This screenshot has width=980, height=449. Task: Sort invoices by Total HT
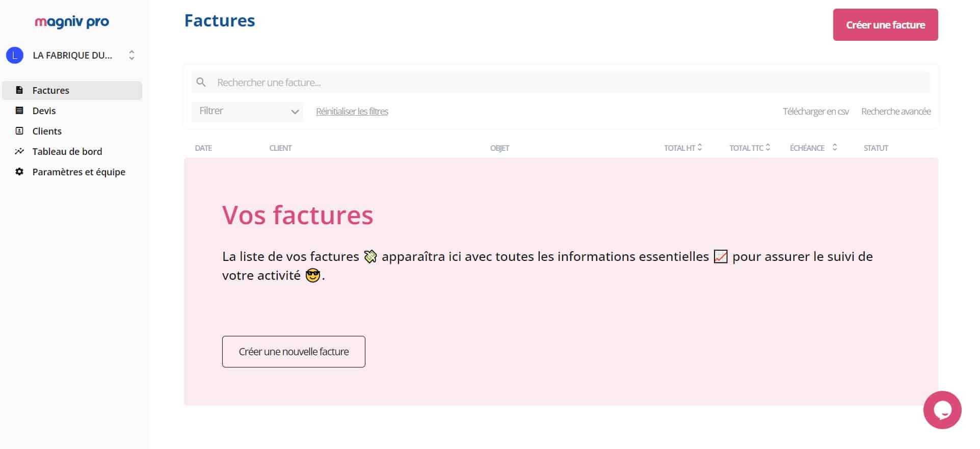point(700,147)
